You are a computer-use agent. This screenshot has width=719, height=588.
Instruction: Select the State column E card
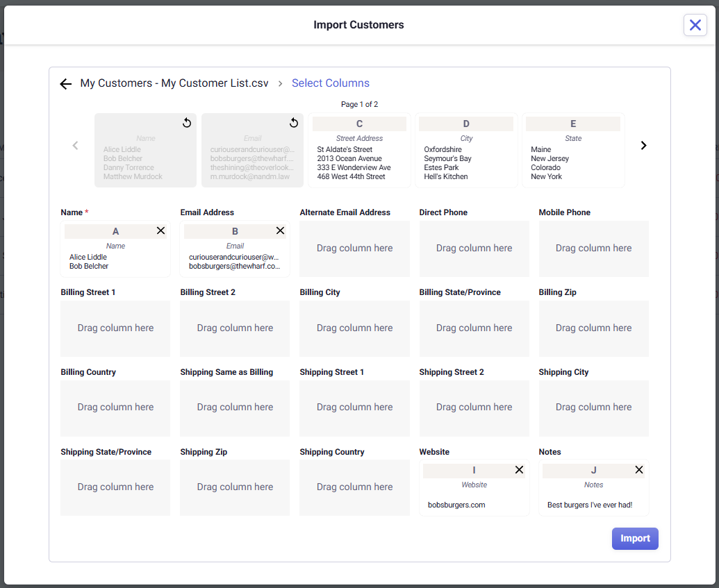573,151
